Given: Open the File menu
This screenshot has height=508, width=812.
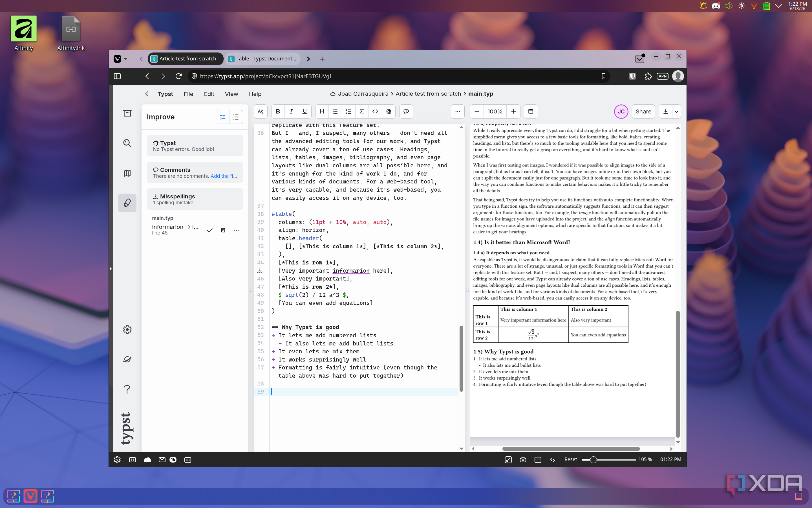Looking at the screenshot, I should (188, 94).
